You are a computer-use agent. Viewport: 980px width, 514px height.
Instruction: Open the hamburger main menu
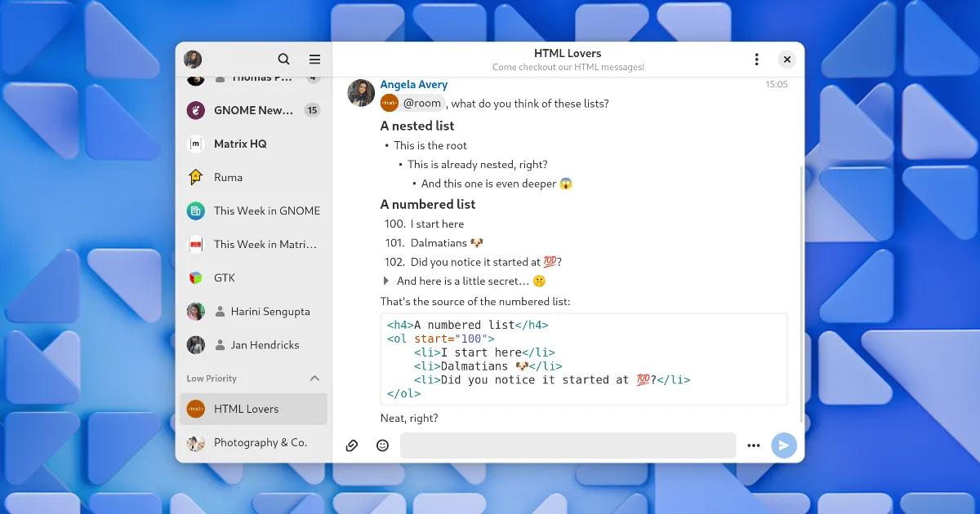314,60
